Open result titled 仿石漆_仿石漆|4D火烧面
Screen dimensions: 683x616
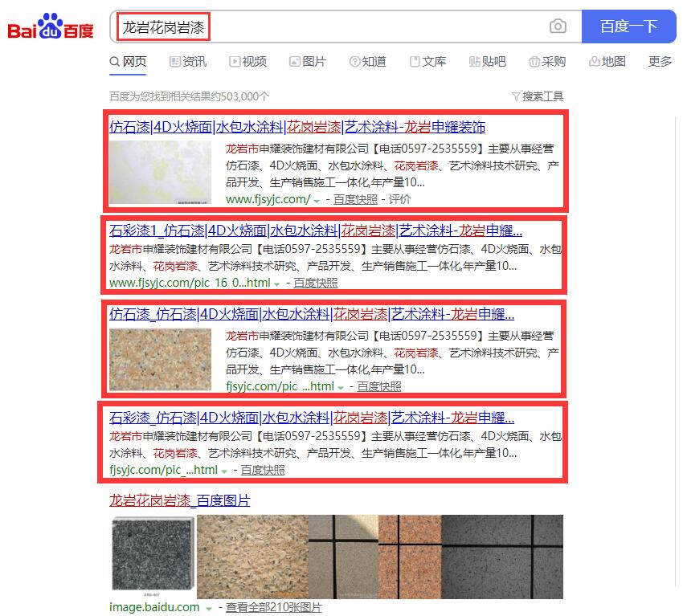[312, 314]
